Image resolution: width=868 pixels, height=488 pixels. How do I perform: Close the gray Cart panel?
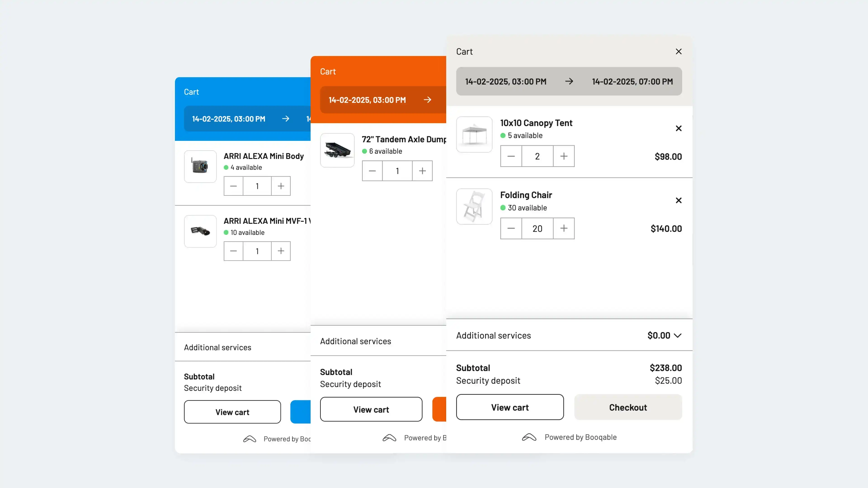click(678, 51)
